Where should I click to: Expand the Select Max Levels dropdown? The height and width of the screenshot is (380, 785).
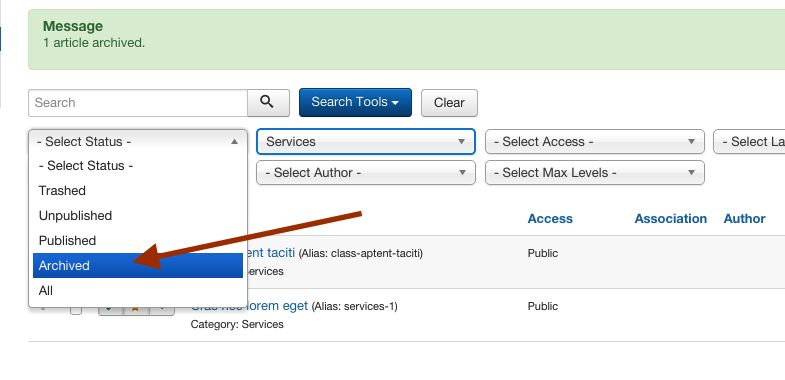point(595,173)
